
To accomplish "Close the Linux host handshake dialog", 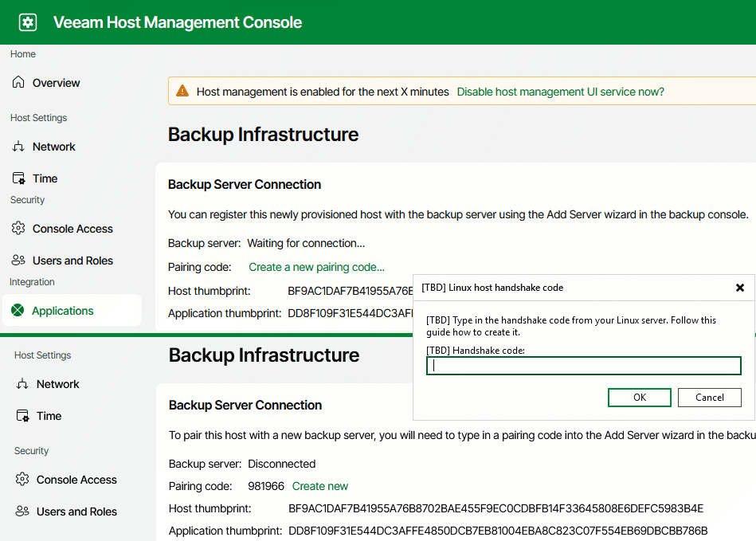I will pyautogui.click(x=740, y=288).
